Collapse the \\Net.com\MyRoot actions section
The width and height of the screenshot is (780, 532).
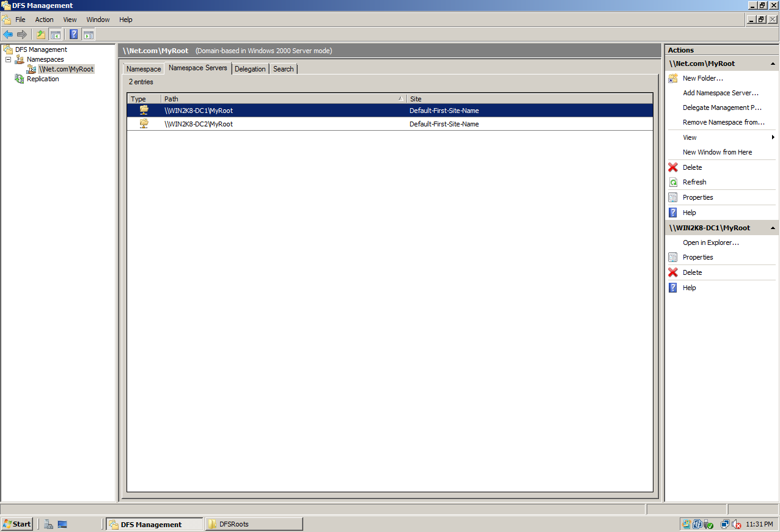[x=773, y=64]
